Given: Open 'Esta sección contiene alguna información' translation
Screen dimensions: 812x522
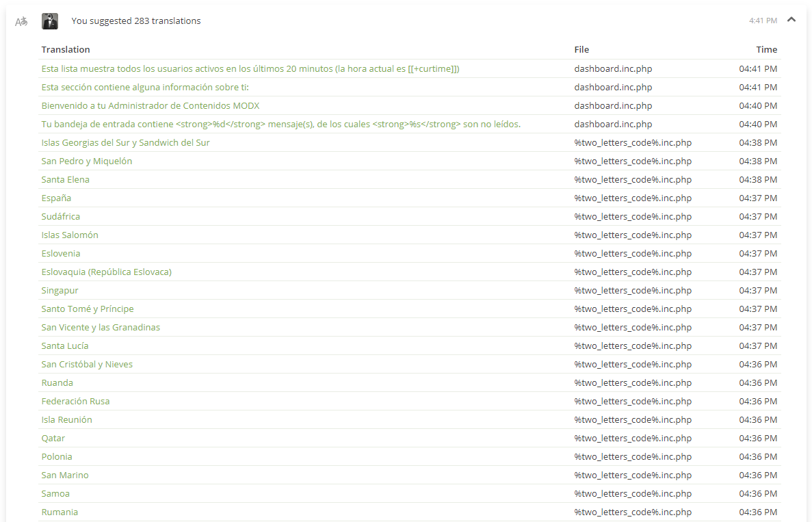Looking at the screenshot, I should 150,87.
